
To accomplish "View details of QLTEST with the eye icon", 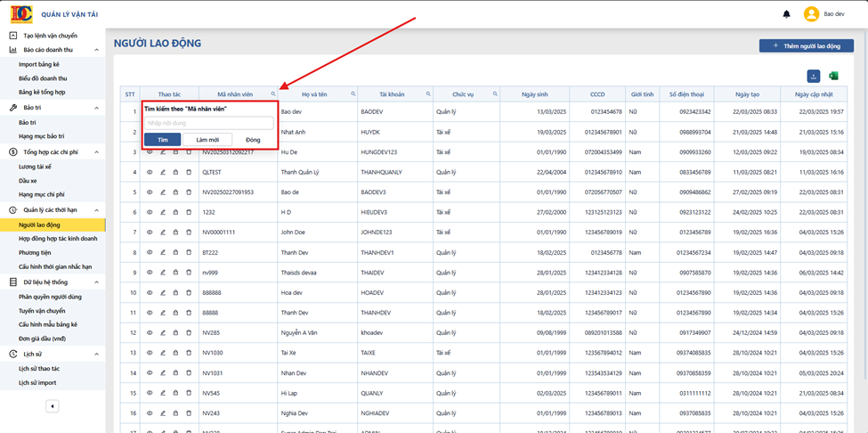I will point(150,172).
